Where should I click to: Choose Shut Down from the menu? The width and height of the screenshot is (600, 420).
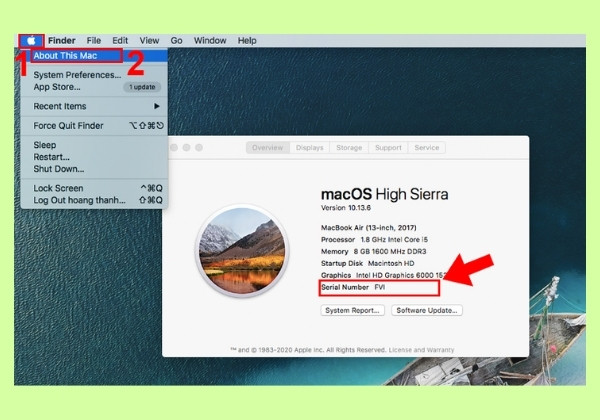95,169
